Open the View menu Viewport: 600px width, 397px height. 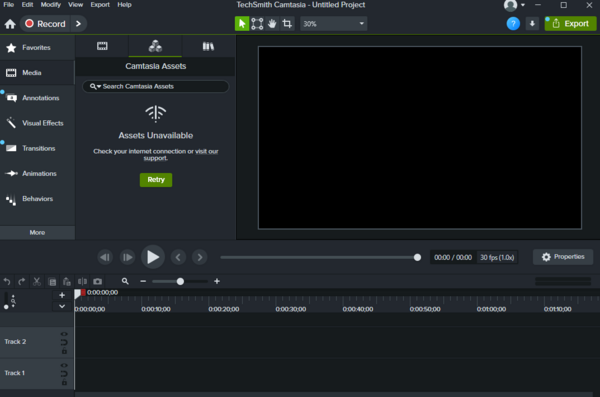(75, 5)
